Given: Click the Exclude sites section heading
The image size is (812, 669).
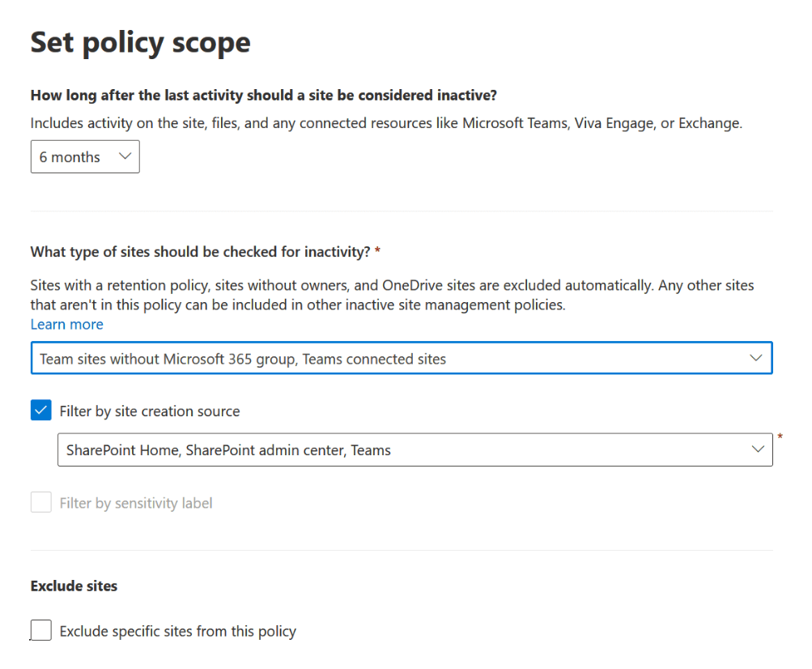Looking at the screenshot, I should pyautogui.click(x=74, y=586).
